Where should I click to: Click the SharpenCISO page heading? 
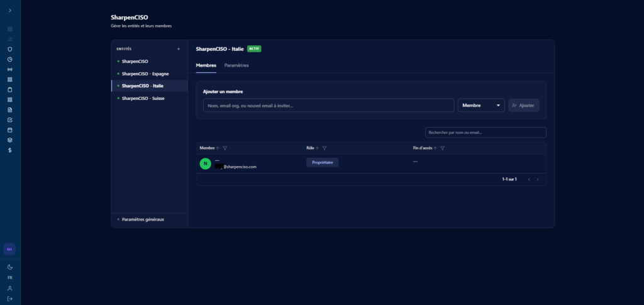pyautogui.click(x=130, y=18)
